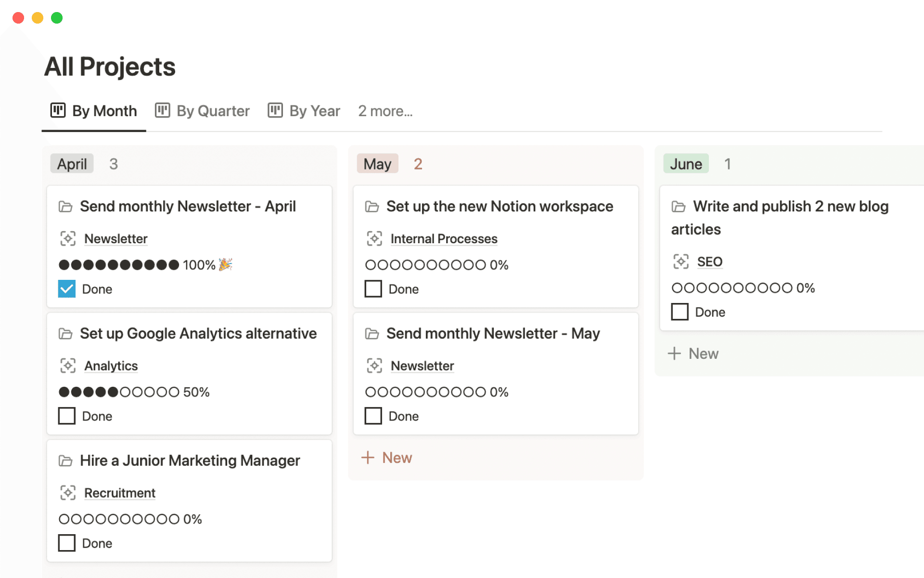924x578 pixels.
Task: Switch to the By Year view
Action: tap(314, 111)
